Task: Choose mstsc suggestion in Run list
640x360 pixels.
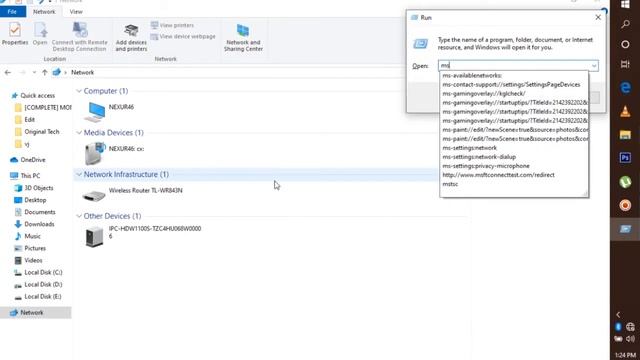Action: click(x=514, y=184)
